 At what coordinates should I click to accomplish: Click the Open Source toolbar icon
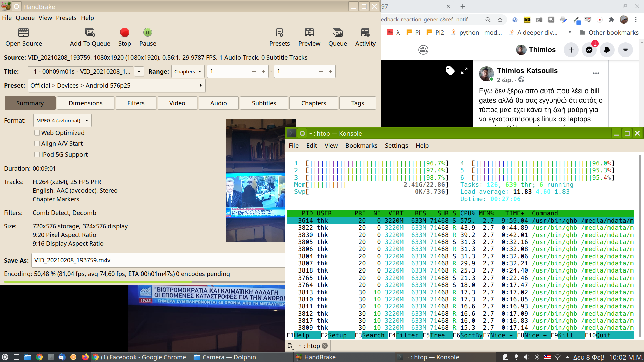pos(23,33)
